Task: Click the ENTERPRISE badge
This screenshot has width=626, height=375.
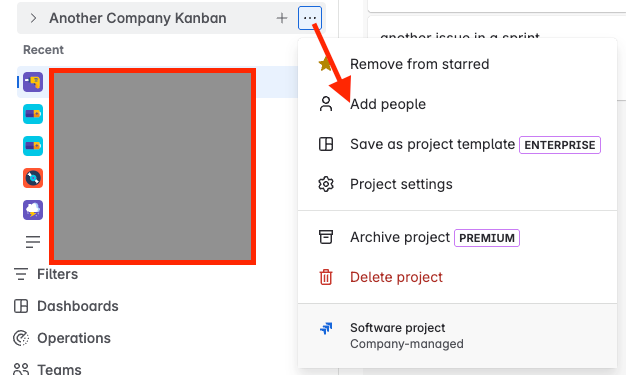Action: 560,145
